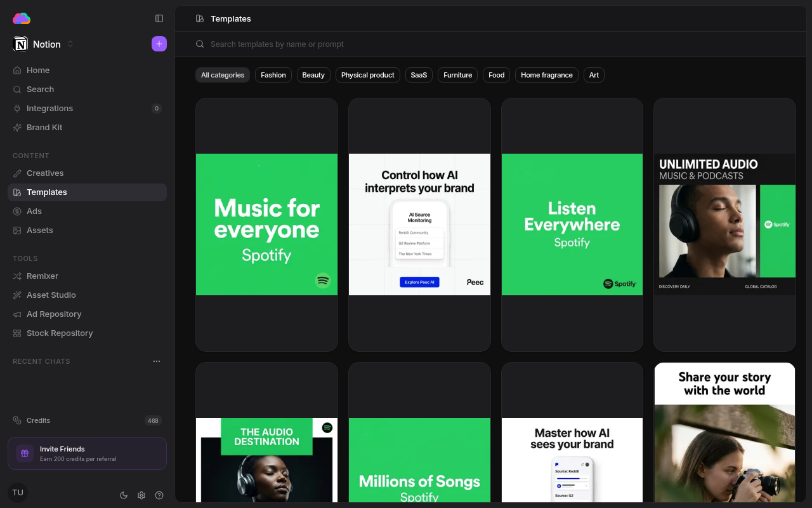Open Brand Kit page label
The image size is (812, 508).
(x=44, y=128)
